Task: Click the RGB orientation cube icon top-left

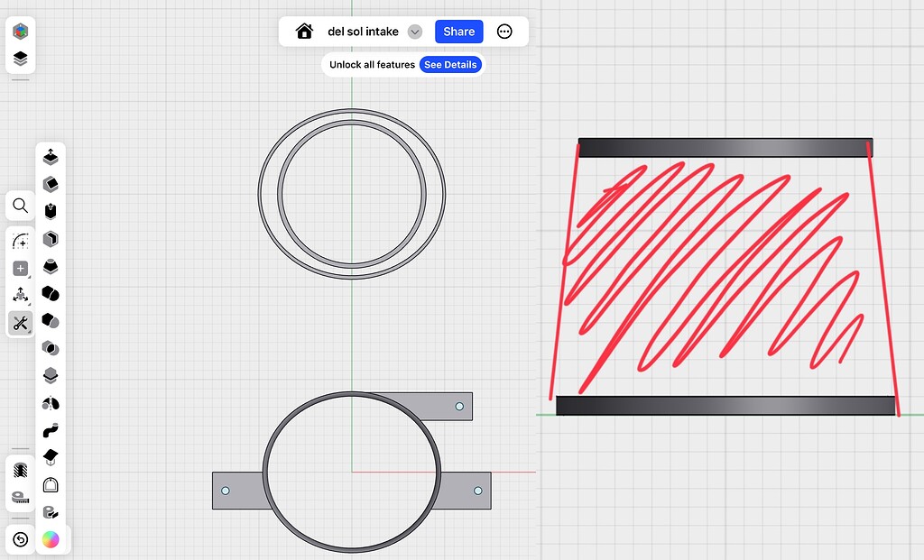Action: click(x=20, y=30)
